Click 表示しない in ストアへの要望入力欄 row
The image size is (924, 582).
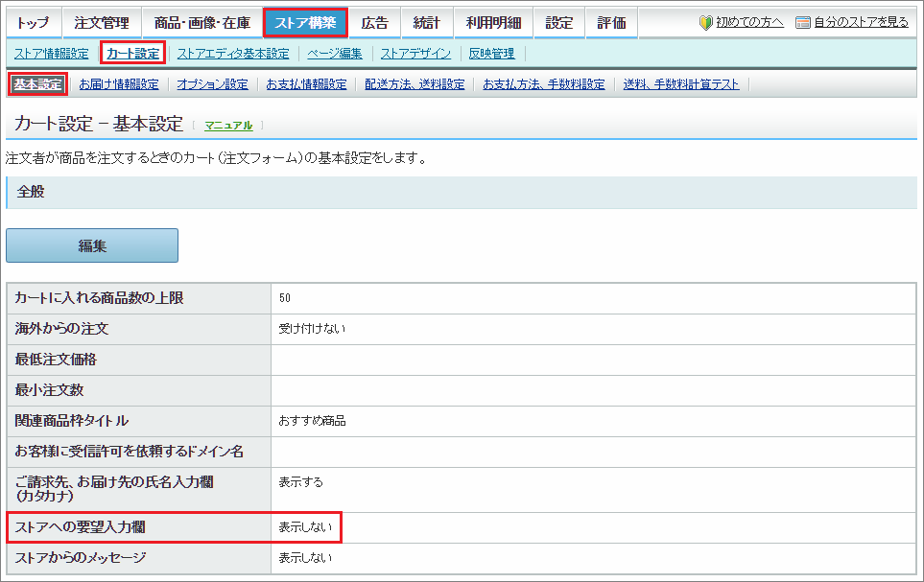tap(305, 527)
